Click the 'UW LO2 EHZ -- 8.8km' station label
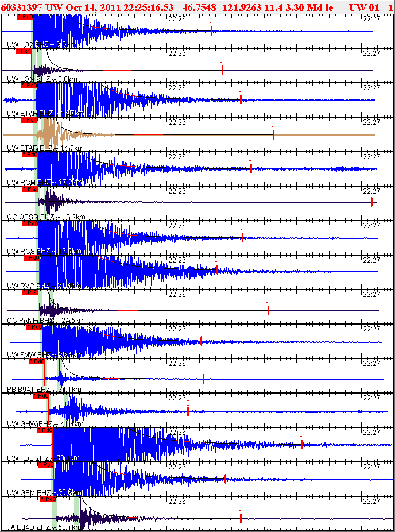The width and height of the screenshot is (395, 532). pos(41,44)
